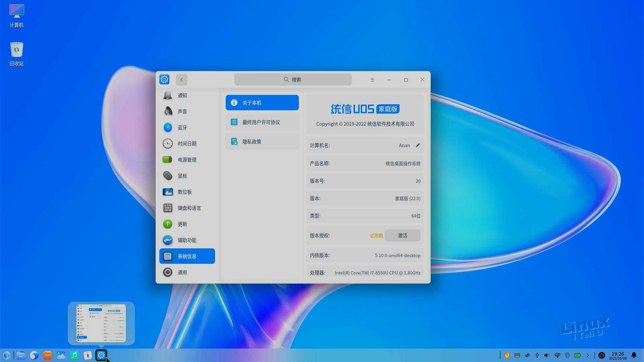Open Accessibility (辅助功能) settings
This screenshot has width=644, height=362.
[x=186, y=240]
